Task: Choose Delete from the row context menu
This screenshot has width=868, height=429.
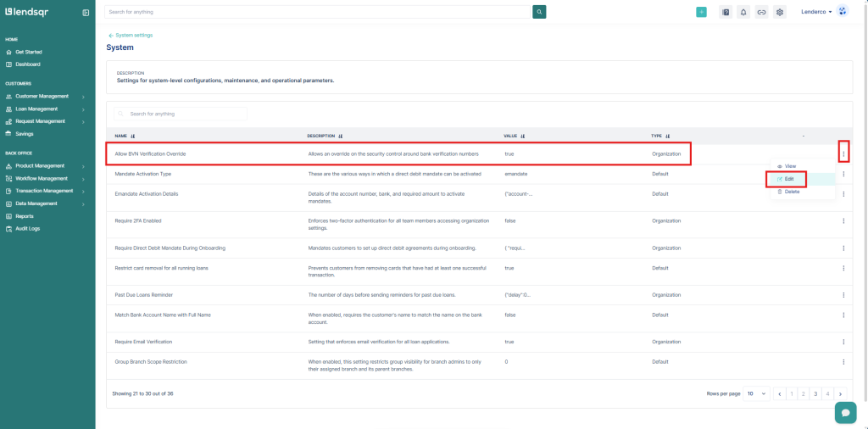Action: tap(791, 192)
